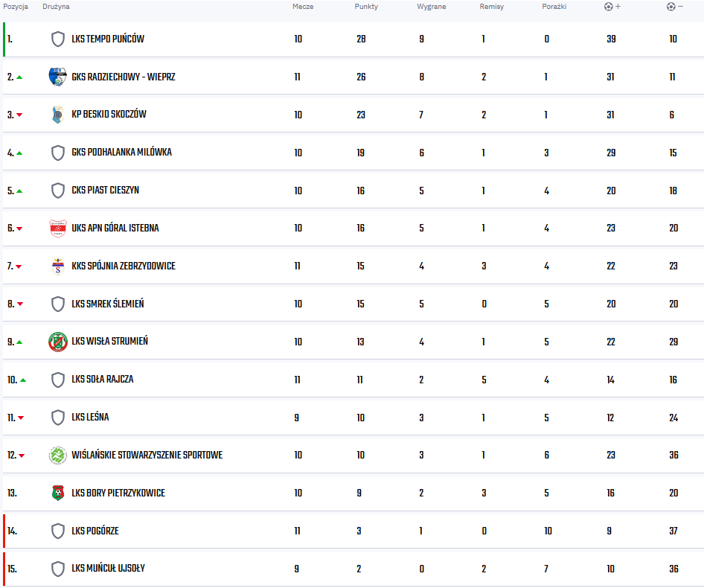Screen dimensions: 704x588
Task: Open GKS Podhalanka Milówka team link
Action: tap(121, 153)
